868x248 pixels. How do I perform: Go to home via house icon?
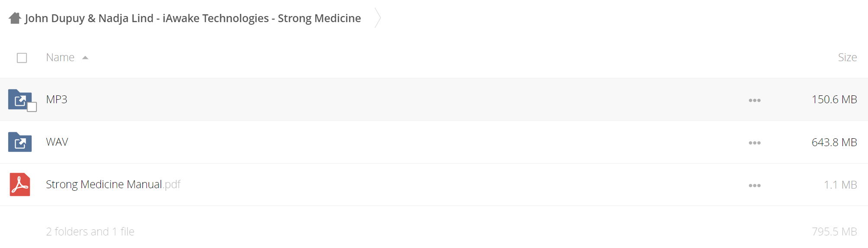pyautogui.click(x=15, y=18)
